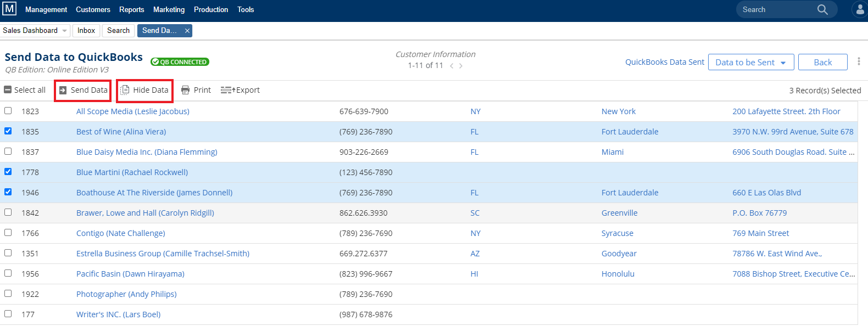Open Boathouse At The Riverside customer link
The width and height of the screenshot is (868, 326).
point(154,193)
